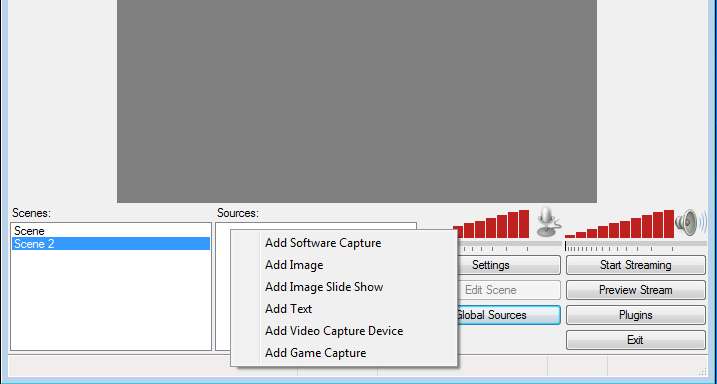
Task: Click the Exit button
Action: pyautogui.click(x=636, y=340)
